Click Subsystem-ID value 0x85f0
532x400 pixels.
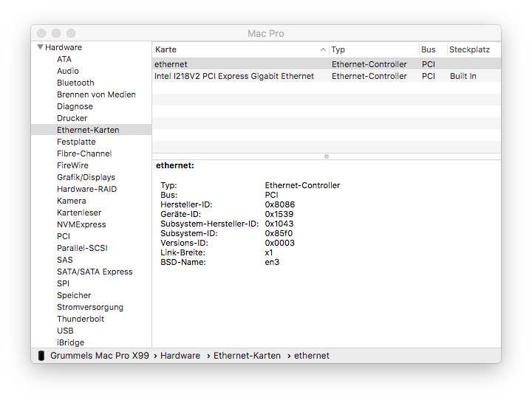[279, 233]
